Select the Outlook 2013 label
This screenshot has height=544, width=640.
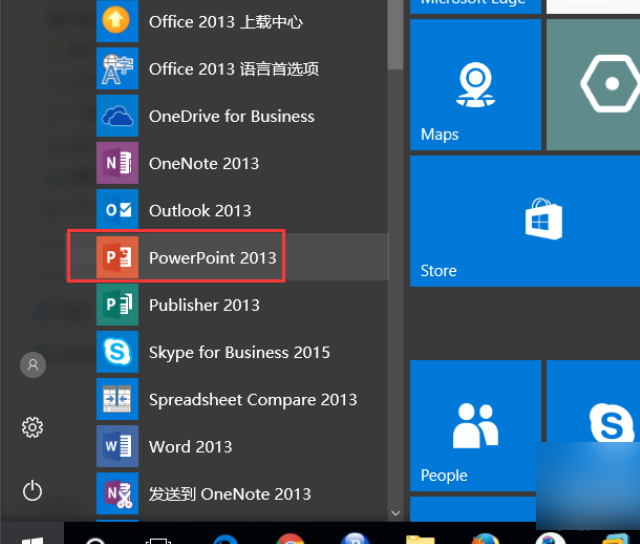[200, 211]
